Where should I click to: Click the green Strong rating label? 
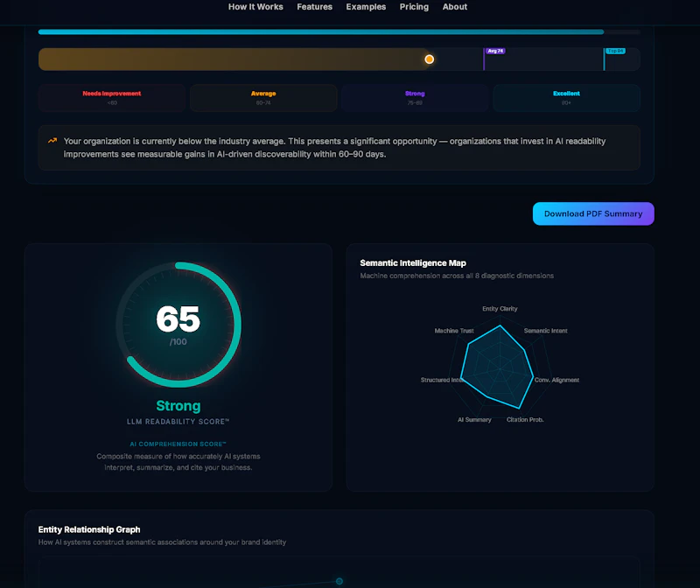click(178, 406)
